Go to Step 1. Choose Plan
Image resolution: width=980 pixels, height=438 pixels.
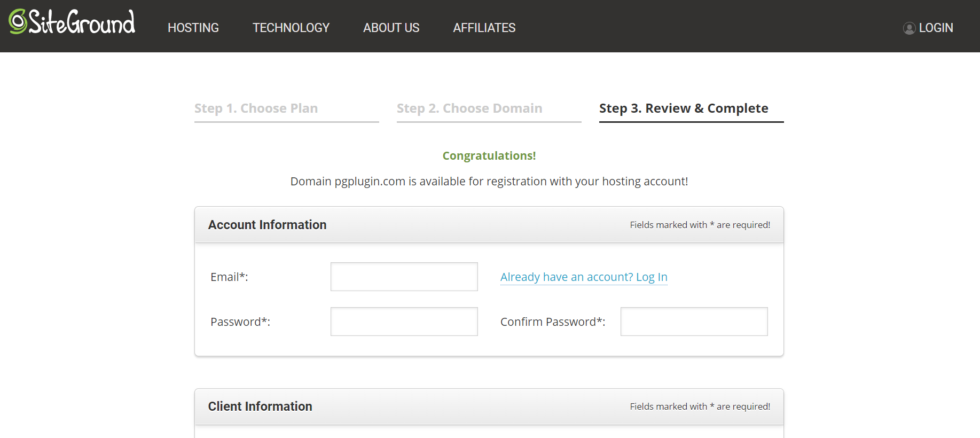256,108
